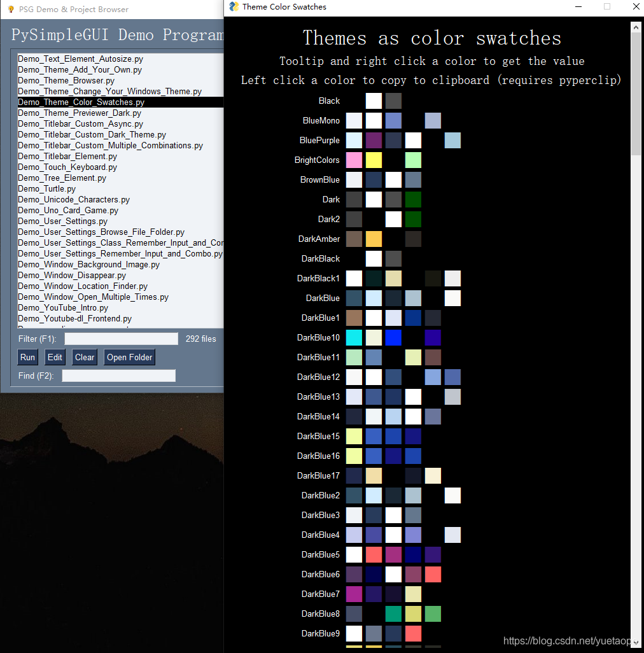Click the mint green swatch in DarkBlue11 row
Viewport: 644px width, 653px height.
354,357
